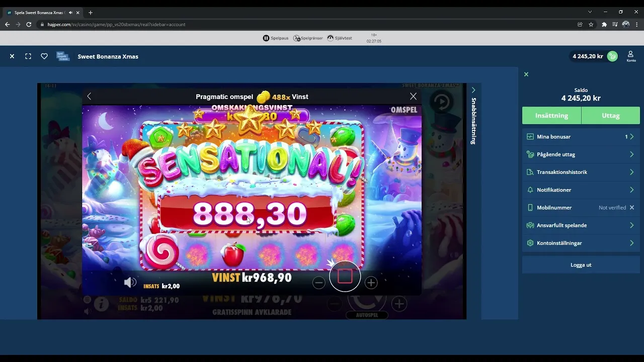Image resolution: width=644 pixels, height=362 pixels.
Task: Expand Notifikationer with its chevron
Action: (x=631, y=190)
